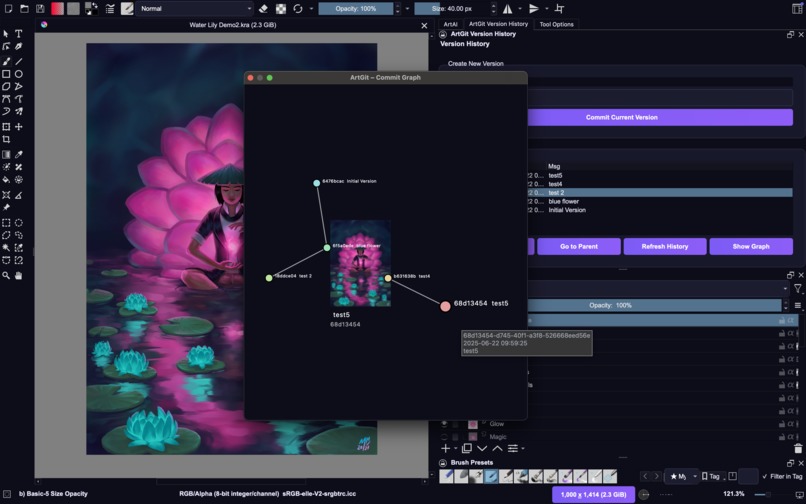Toggle eraser mode icon in toolbar
Image resolution: width=806 pixels, height=504 pixels.
click(x=263, y=9)
